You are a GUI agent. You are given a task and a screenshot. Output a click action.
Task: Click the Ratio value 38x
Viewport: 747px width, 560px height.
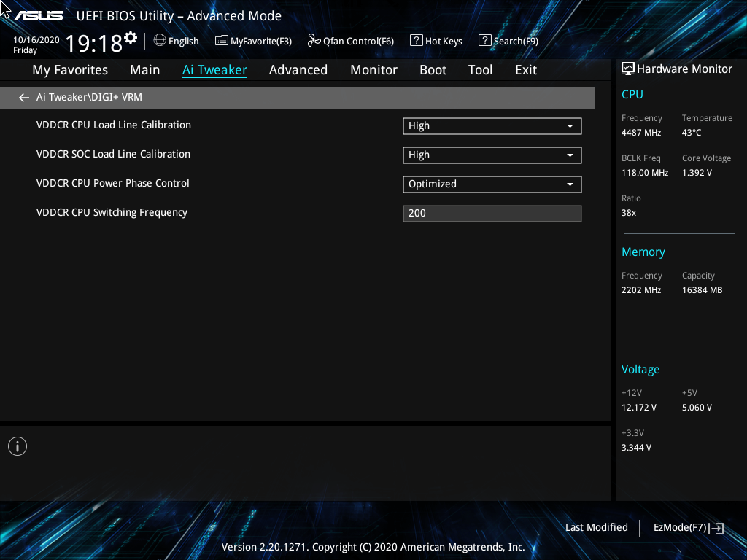click(628, 213)
